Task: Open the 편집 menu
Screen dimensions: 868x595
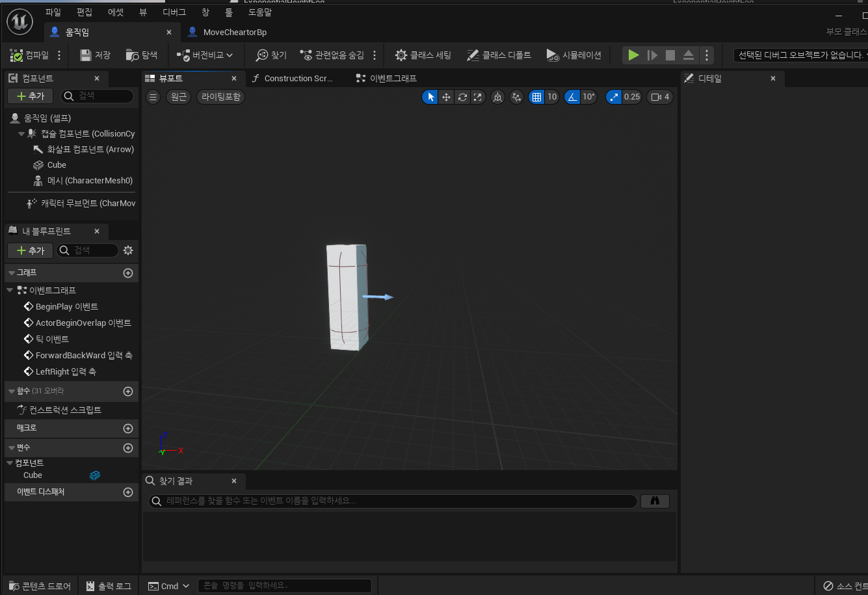Action: click(x=85, y=12)
